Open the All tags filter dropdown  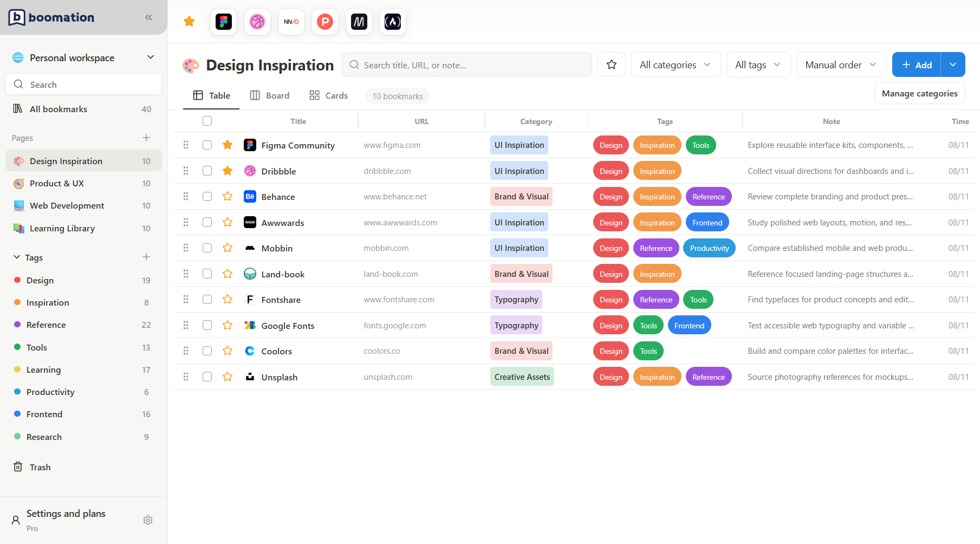(x=758, y=64)
